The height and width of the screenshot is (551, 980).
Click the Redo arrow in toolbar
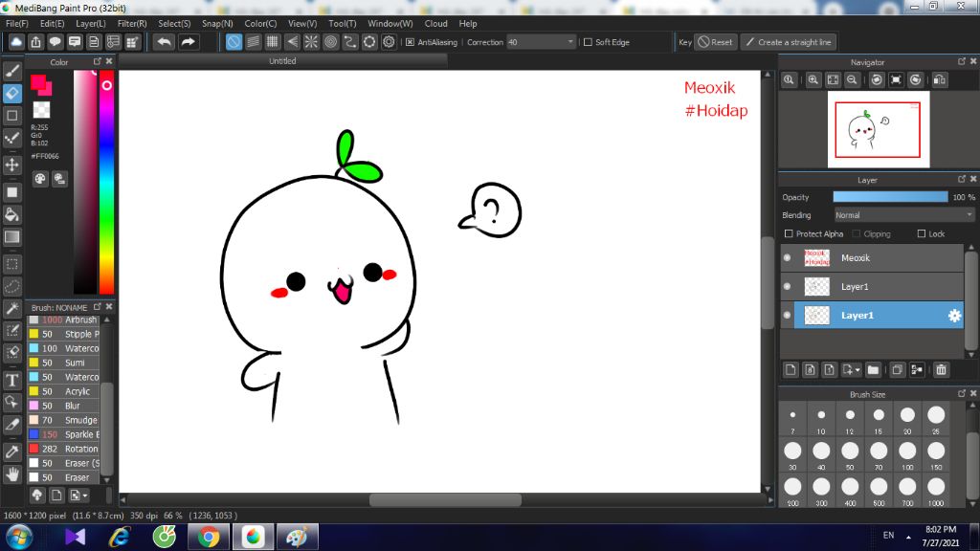click(188, 42)
